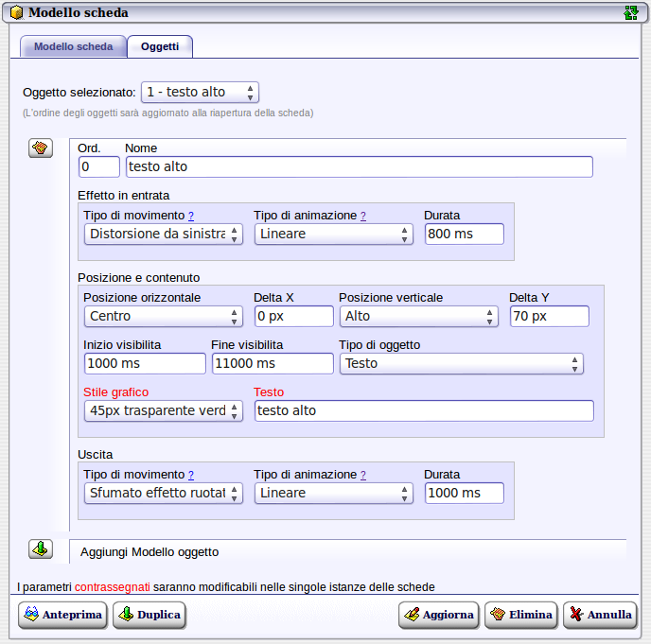Open the Oggetto selezionato dropdown
Viewport: 651px width, 644px height.
(x=200, y=92)
